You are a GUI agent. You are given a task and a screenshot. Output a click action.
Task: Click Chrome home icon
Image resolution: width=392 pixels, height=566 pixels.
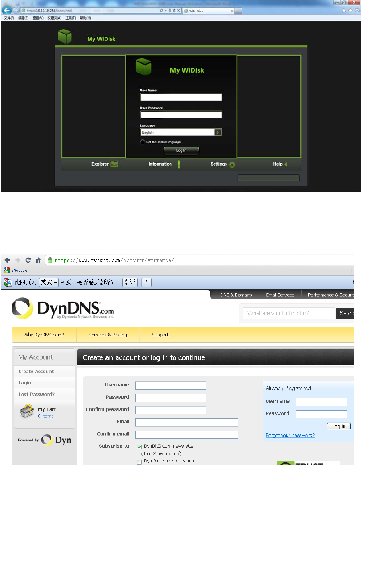(x=39, y=260)
